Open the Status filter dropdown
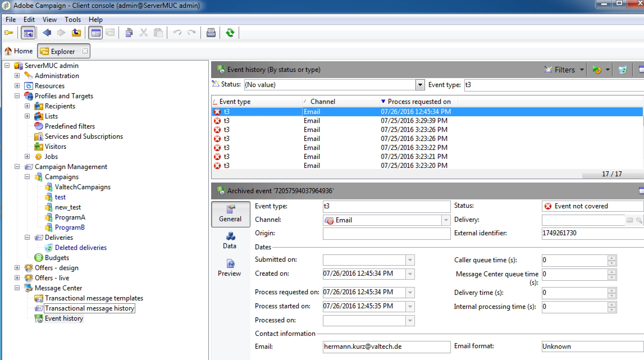 [x=420, y=85]
